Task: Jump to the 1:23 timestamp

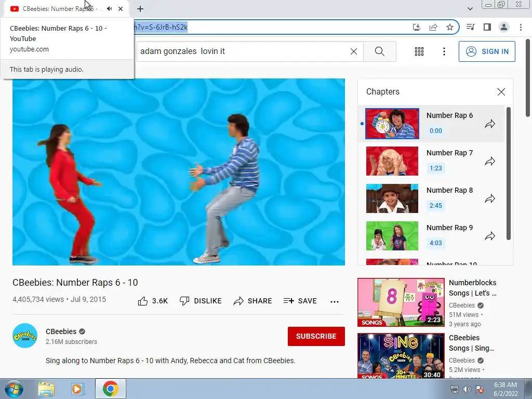Action: tap(436, 168)
